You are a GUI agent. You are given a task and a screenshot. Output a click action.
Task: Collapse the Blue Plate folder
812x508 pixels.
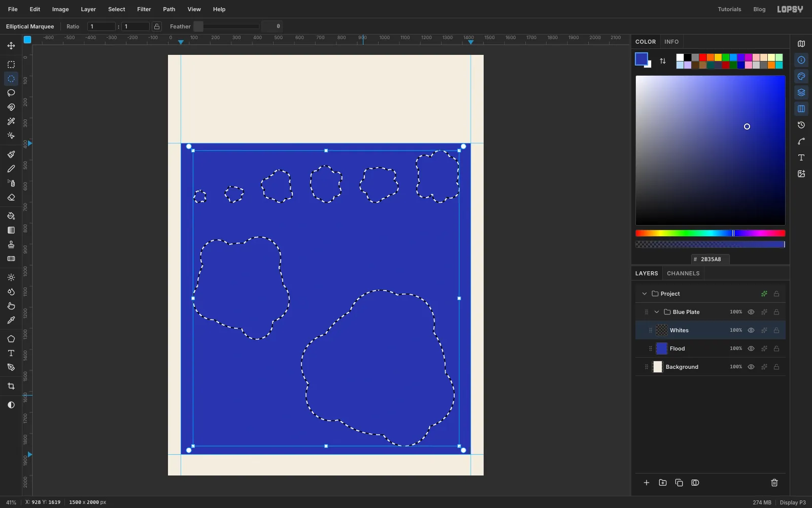tap(657, 312)
